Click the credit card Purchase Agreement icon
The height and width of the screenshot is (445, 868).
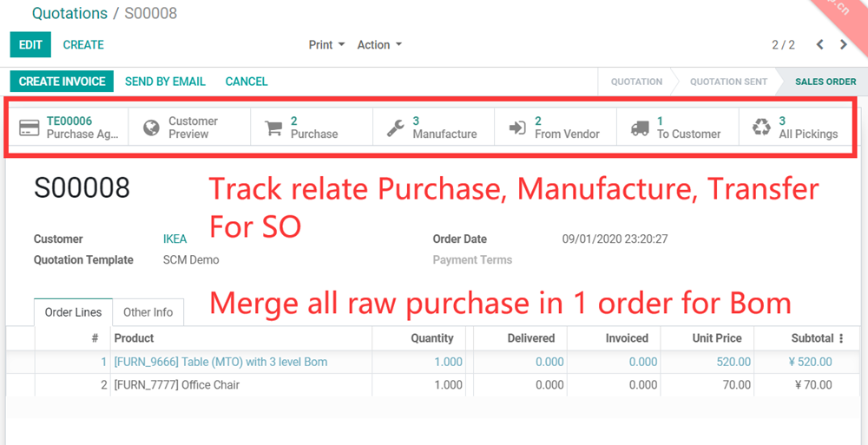coord(29,128)
